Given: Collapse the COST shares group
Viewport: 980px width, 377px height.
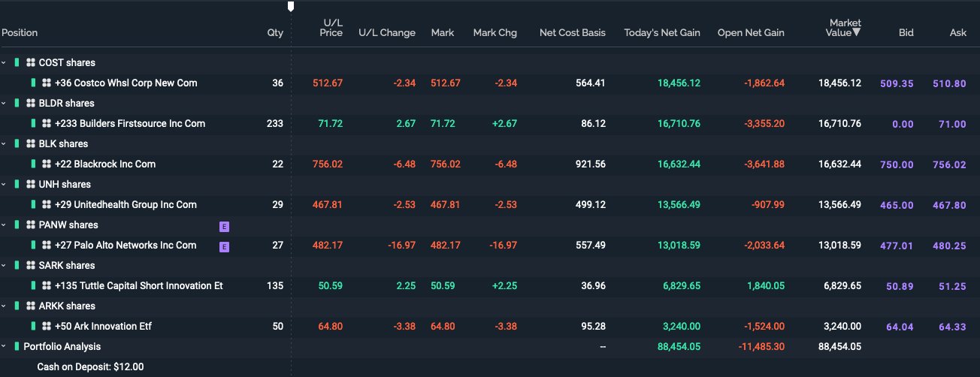Looking at the screenshot, I should click(4, 62).
